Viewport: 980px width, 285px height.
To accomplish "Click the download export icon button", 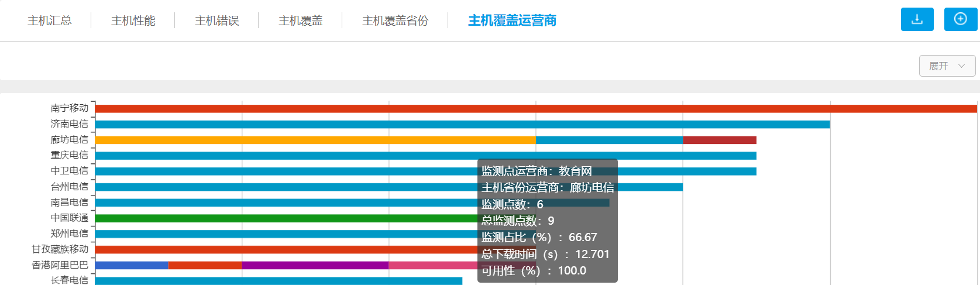I will 917,19.
